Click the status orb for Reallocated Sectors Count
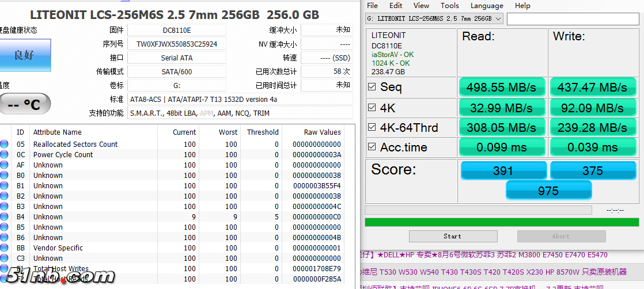 click(5, 144)
